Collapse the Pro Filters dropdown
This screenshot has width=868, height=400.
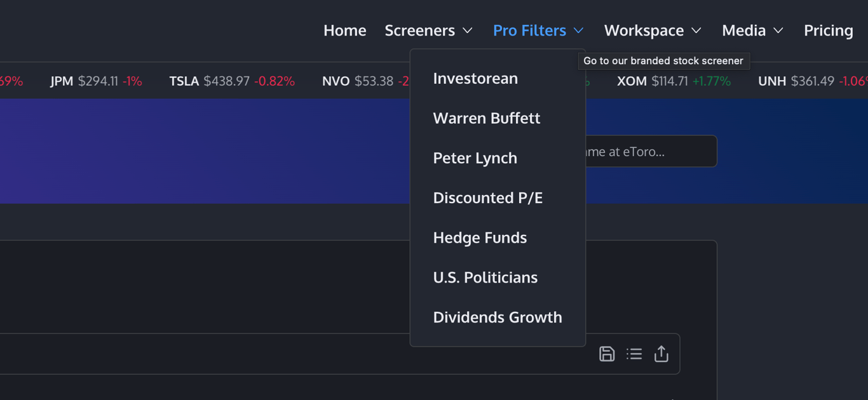coord(538,30)
